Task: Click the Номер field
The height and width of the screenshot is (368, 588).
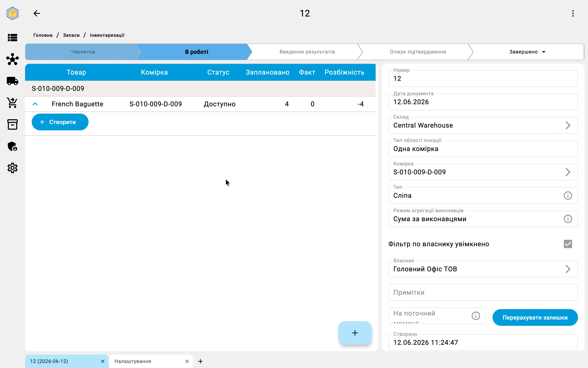Action: pos(483,79)
